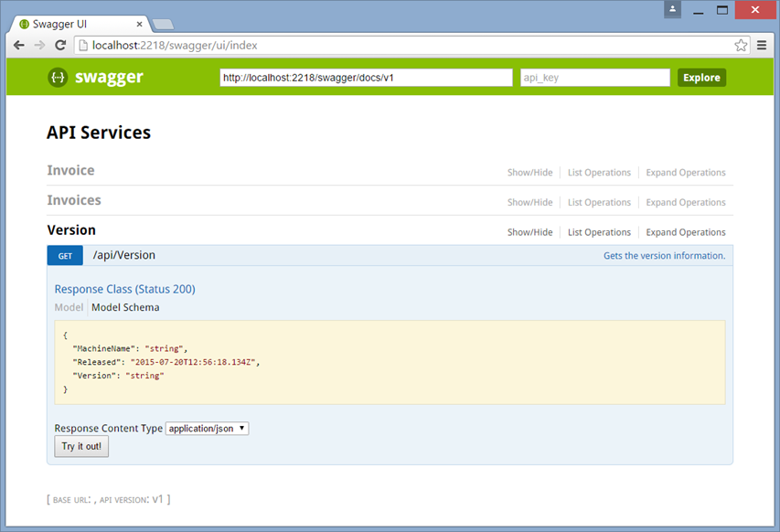
Task: List Operations for the Invoices service
Action: coord(599,203)
